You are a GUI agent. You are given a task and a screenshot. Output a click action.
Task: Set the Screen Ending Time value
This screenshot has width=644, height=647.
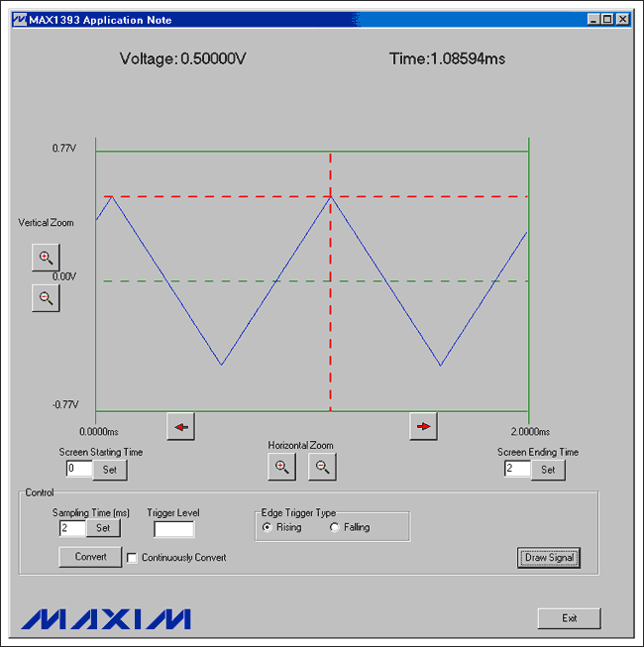548,470
